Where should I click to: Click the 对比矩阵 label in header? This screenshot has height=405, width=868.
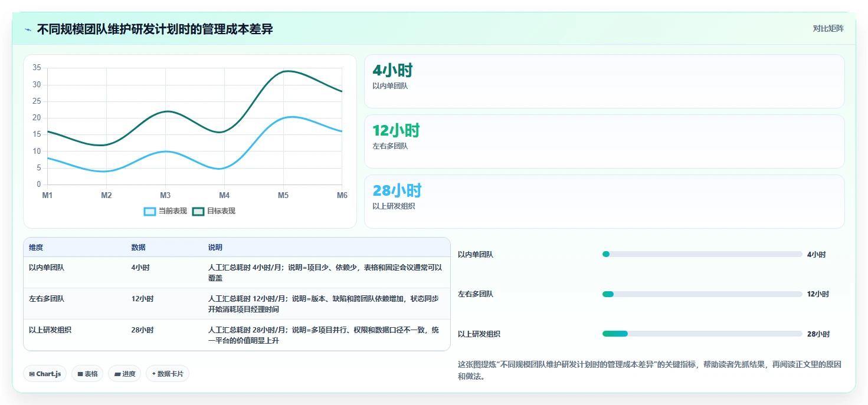click(x=828, y=28)
